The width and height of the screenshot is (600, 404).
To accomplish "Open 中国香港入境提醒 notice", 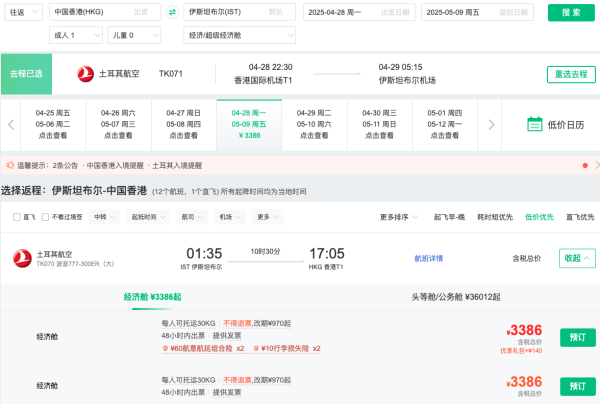I will tap(115, 165).
